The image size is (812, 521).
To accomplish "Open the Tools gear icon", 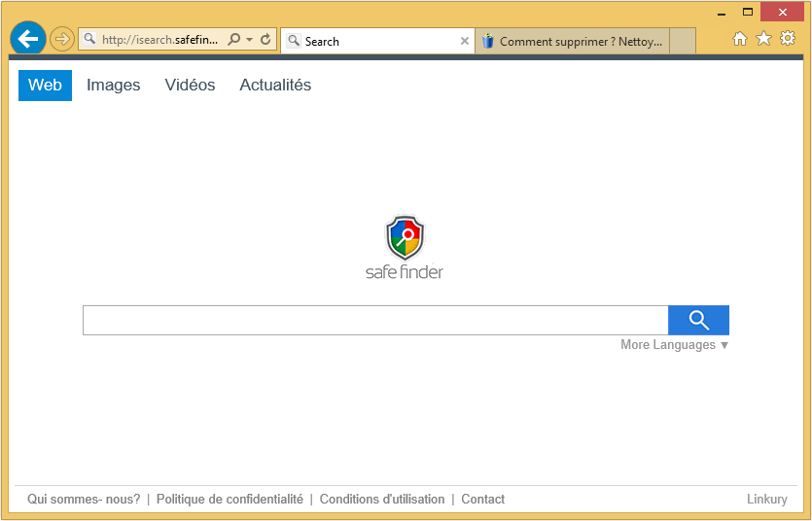I will [788, 39].
